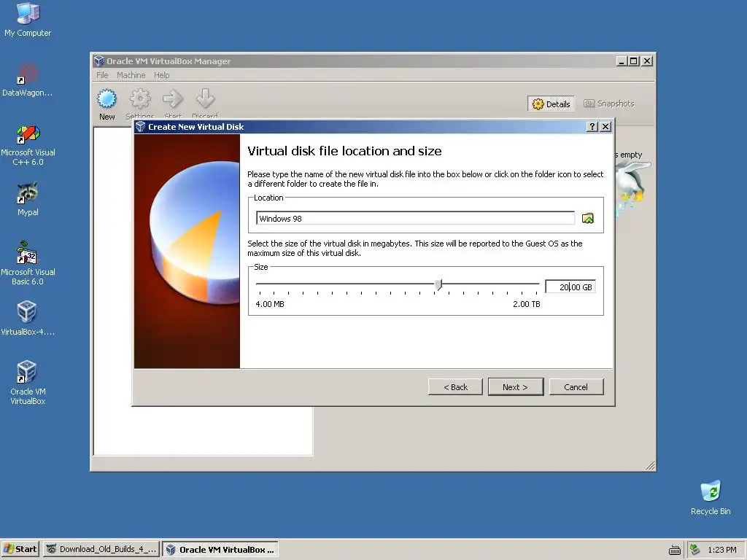Click the resize grip of VirtualBox Manager
Viewport: 747px width, 560px height.
(x=650, y=466)
